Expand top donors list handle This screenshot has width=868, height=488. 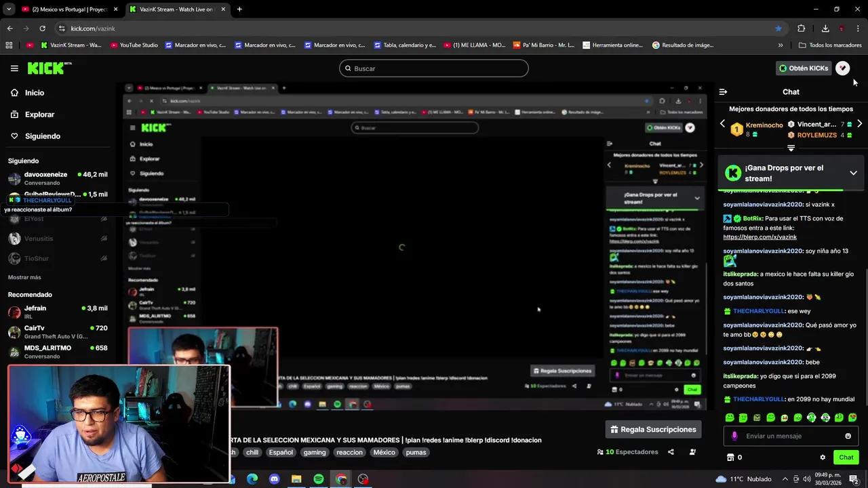(791, 148)
